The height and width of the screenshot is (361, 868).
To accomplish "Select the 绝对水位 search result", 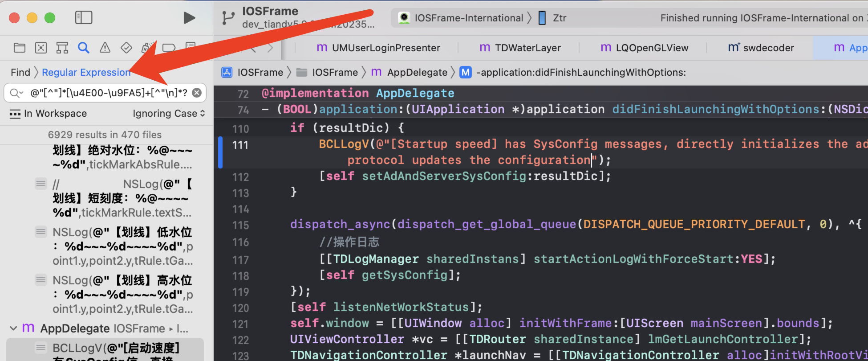I will [x=122, y=157].
